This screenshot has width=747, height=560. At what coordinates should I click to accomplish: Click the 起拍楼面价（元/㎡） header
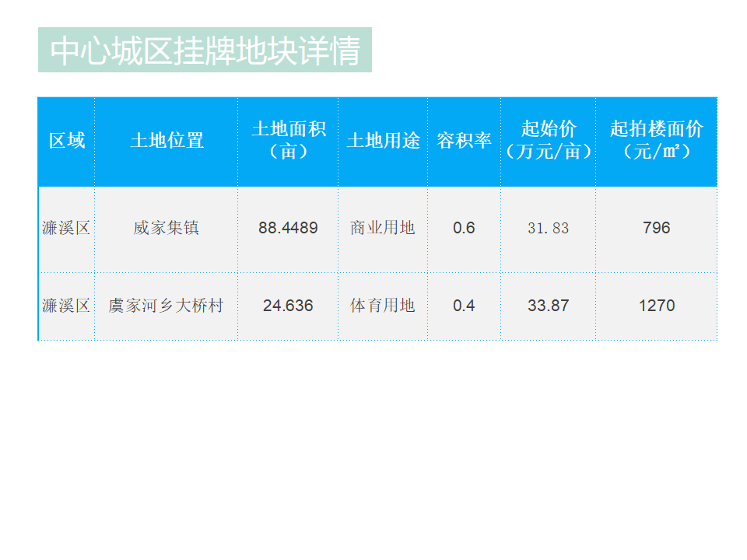pyautogui.click(x=657, y=141)
